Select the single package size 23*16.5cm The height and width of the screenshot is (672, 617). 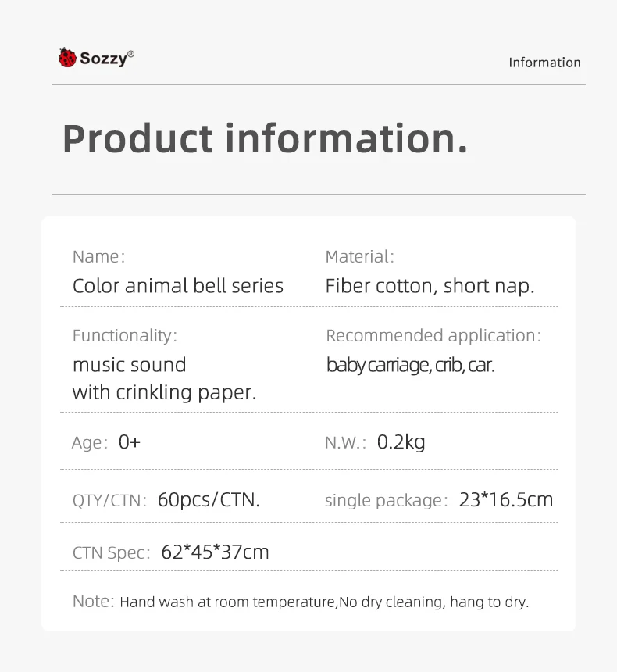506,500
